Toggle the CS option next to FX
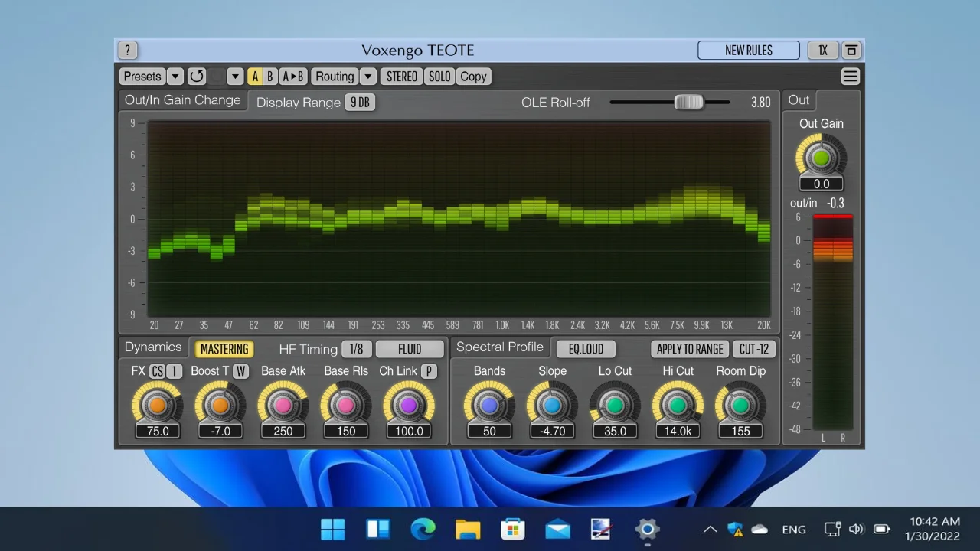This screenshot has width=980, height=551. pos(157,371)
